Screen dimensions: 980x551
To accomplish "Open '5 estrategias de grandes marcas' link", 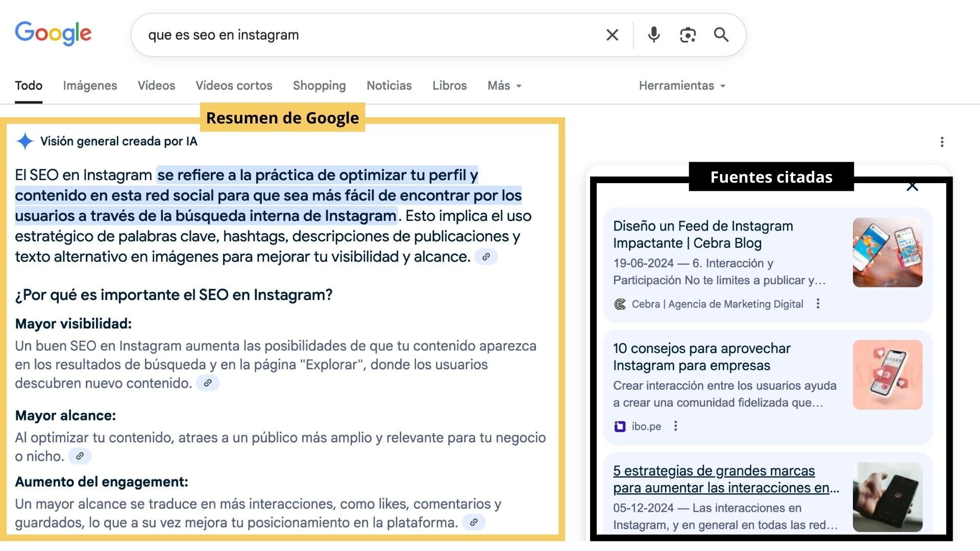I will coord(726,479).
